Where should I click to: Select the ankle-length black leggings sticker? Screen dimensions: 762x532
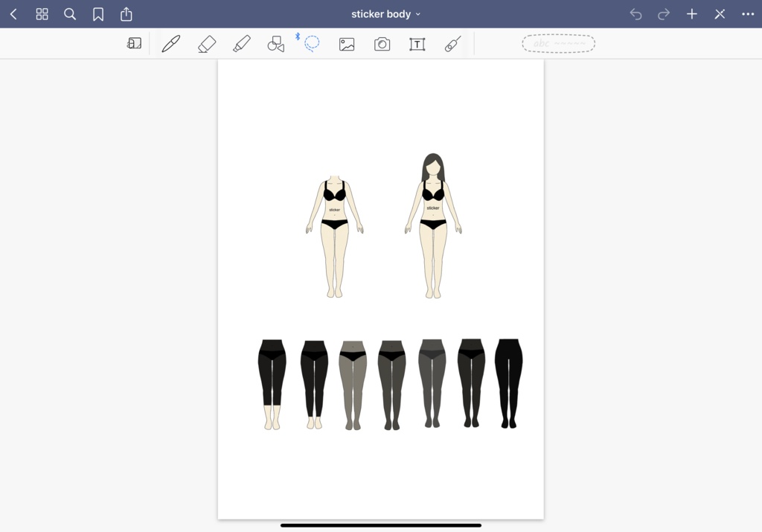(315, 385)
